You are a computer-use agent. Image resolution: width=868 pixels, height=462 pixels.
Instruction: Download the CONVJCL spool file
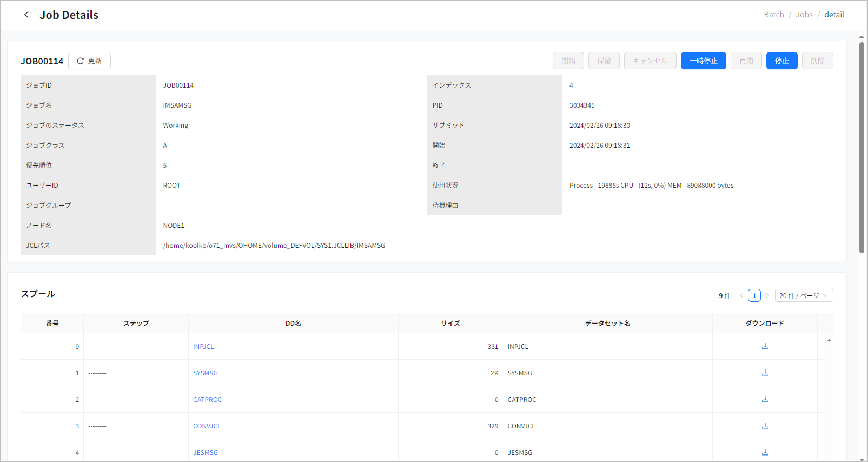765,426
